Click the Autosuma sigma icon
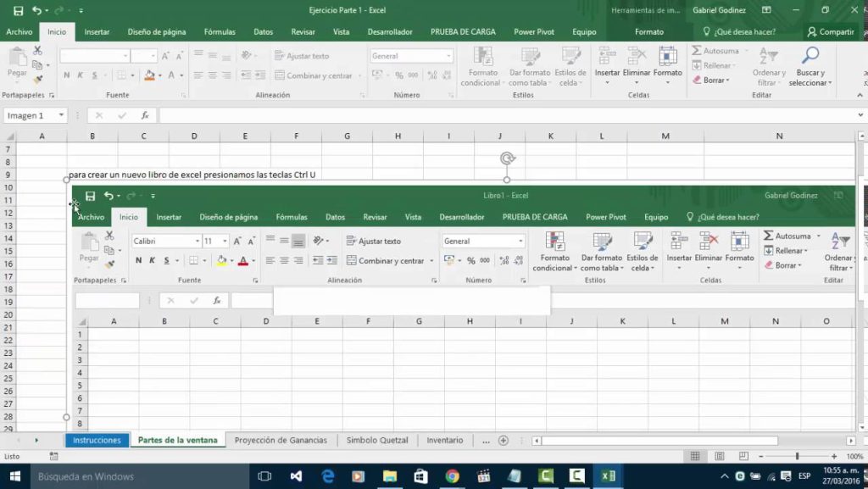 (697, 51)
